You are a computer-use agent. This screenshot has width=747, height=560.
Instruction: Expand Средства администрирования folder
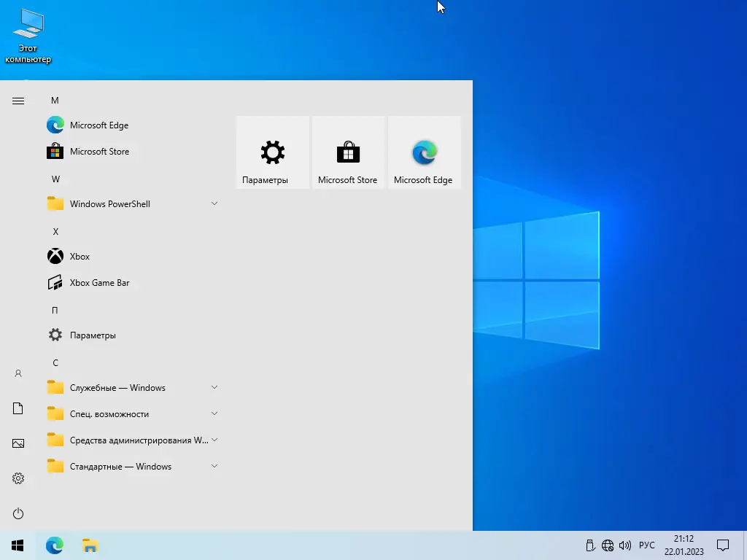point(133,440)
